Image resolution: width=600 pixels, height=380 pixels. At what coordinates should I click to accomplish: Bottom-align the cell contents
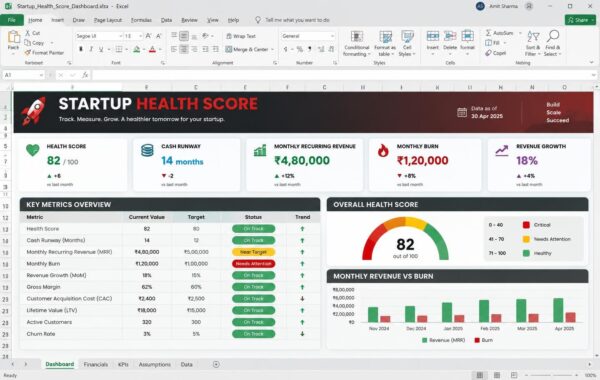pyautogui.click(x=194, y=36)
